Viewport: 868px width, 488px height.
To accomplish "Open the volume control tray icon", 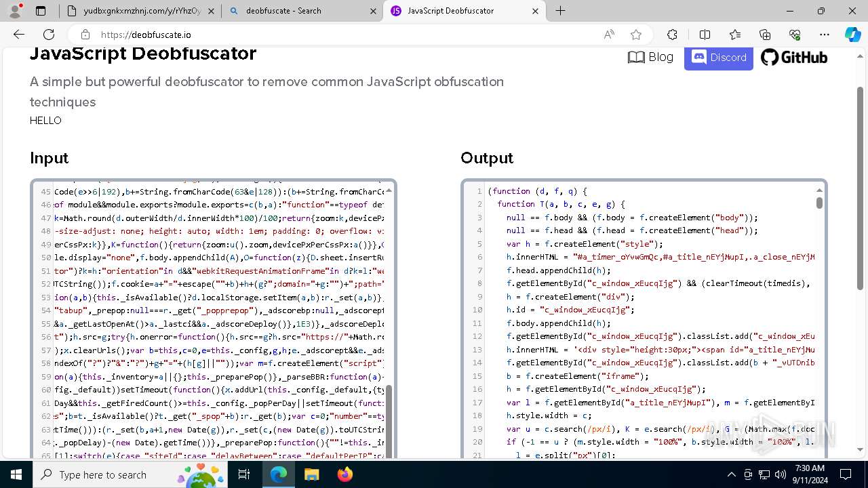I will pyautogui.click(x=781, y=474).
